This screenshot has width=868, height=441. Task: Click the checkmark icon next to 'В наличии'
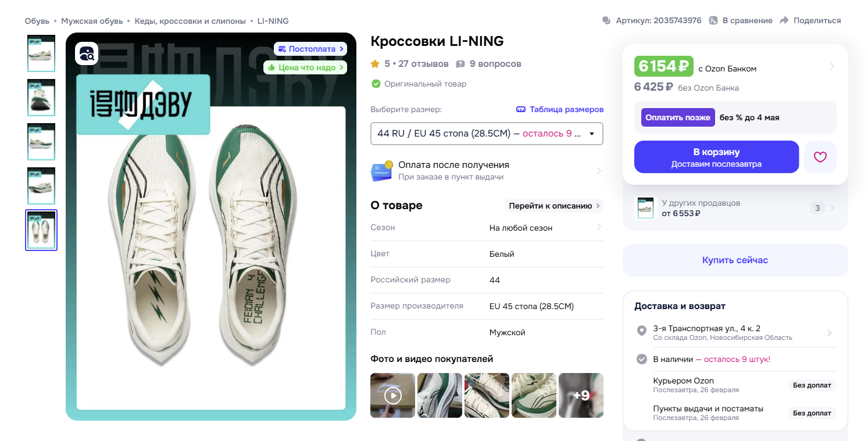pos(642,359)
